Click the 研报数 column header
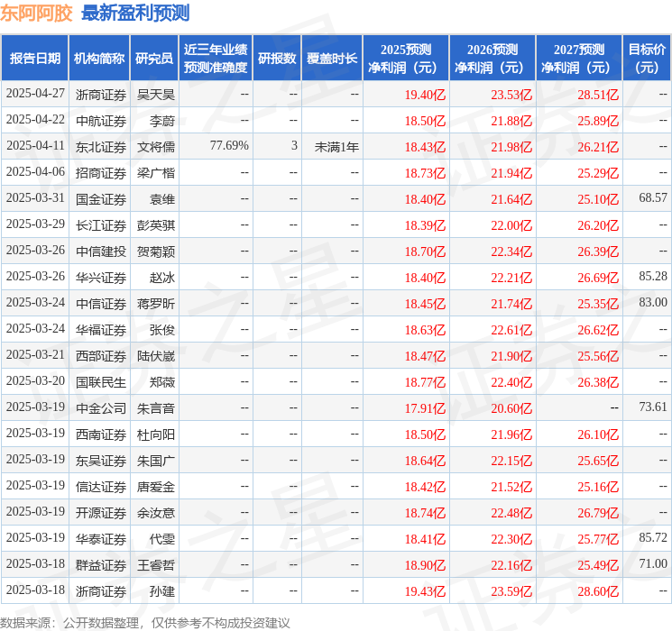The image size is (672, 631). pyautogui.click(x=277, y=59)
